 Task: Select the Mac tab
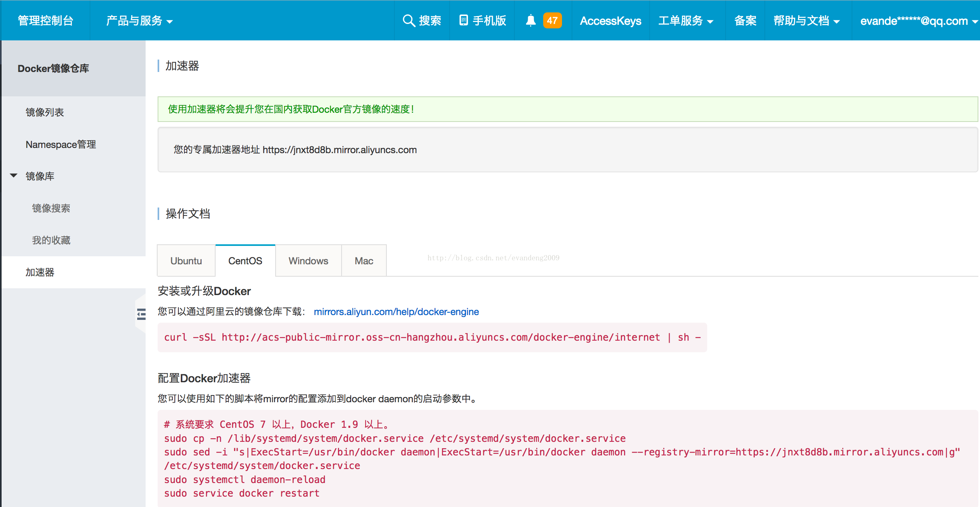point(364,261)
